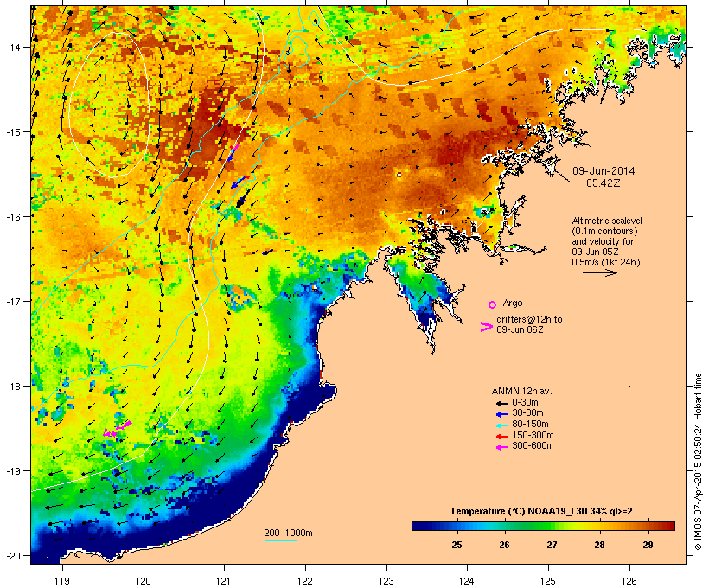Click the ANMN 12h av. heading
Image resolution: width=709 pixels, height=588 pixels.
coord(521,391)
